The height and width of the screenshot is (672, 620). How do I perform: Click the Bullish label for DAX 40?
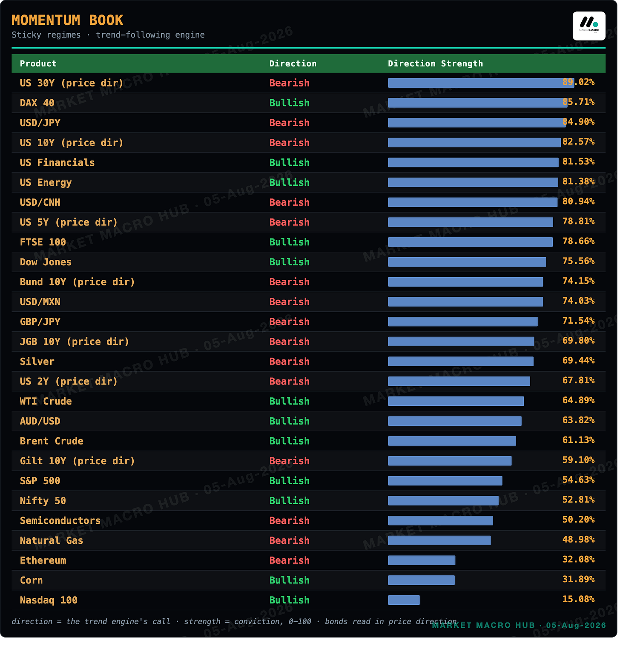(x=290, y=103)
